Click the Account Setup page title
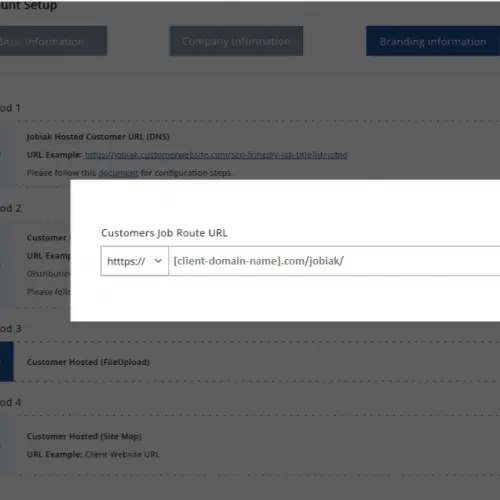This screenshot has width=500, height=500. pos(28,5)
